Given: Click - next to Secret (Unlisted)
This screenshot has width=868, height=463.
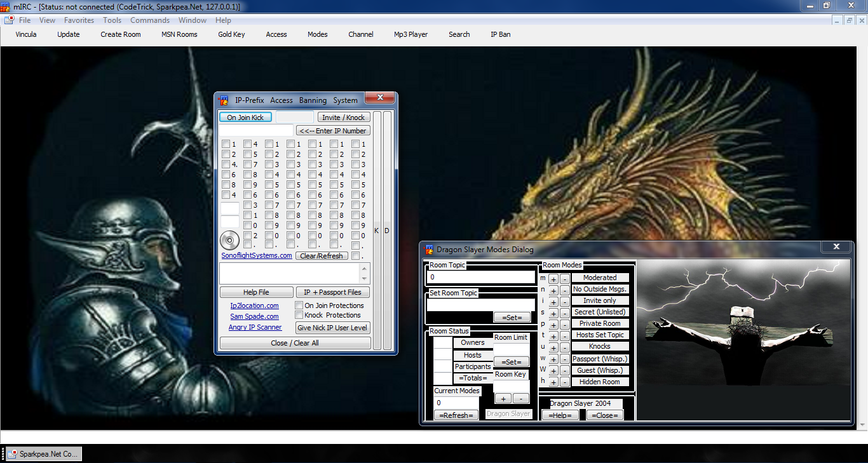Looking at the screenshot, I should 565,313.
